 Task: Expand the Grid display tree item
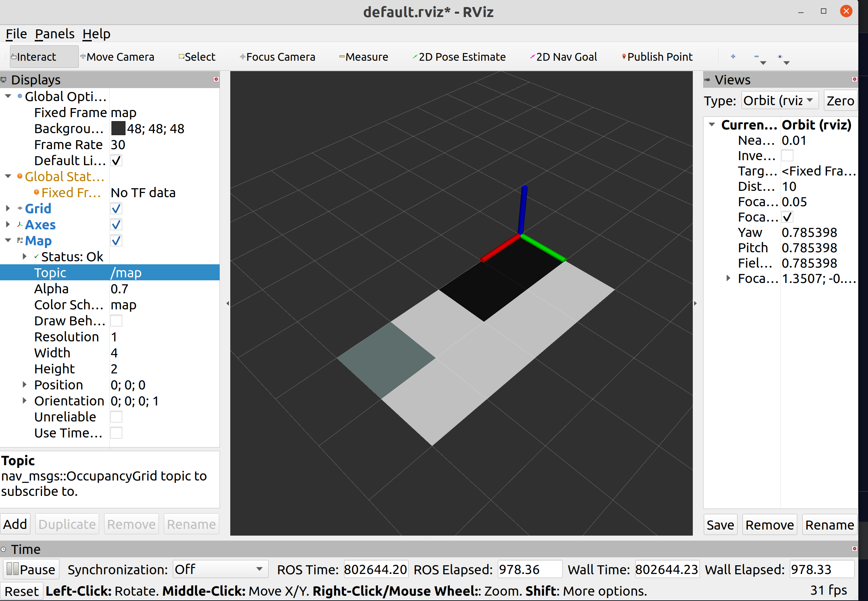click(8, 208)
